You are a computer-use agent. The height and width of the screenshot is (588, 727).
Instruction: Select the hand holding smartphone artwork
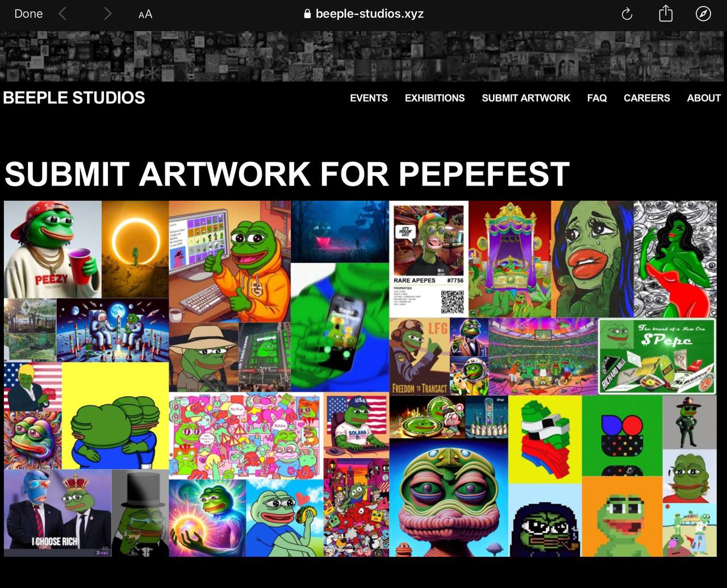340,327
